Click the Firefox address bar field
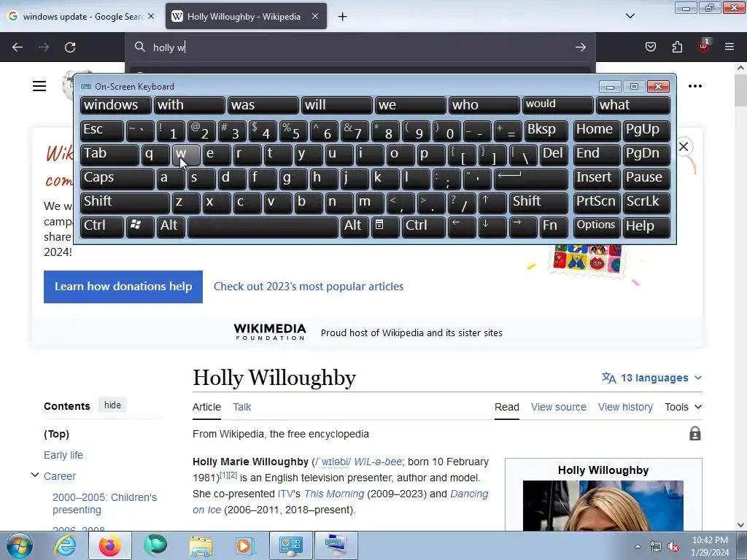747x560 pixels. [x=360, y=47]
